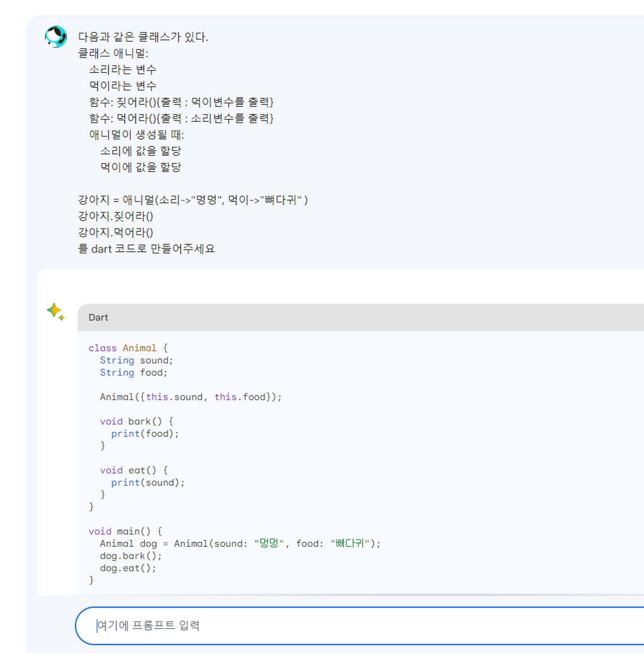Click the line 함수: 짖어라(){출력 : 먹이변수를 출력}

click(181, 102)
